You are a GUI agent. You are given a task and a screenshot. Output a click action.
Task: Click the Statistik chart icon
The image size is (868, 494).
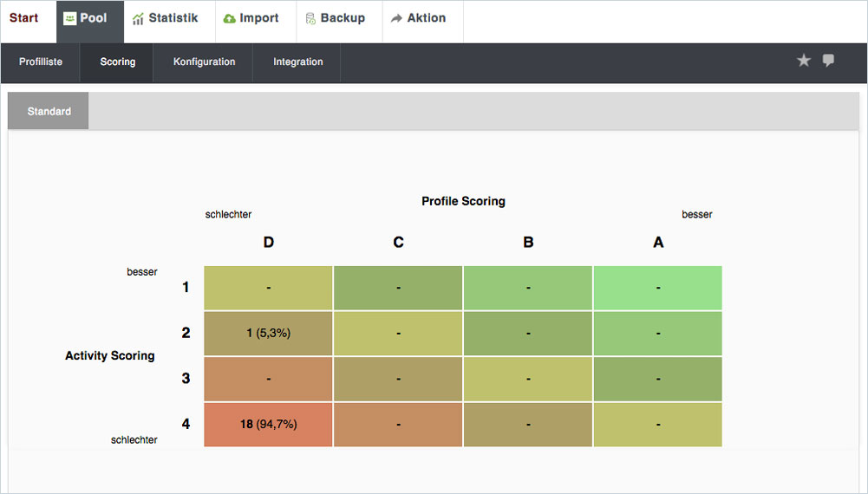click(138, 19)
